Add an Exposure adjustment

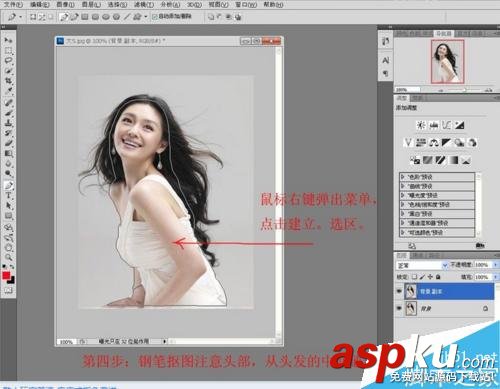click(x=460, y=125)
